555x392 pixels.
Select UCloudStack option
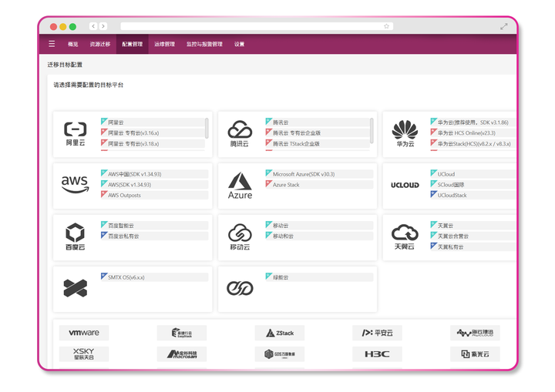click(473, 195)
